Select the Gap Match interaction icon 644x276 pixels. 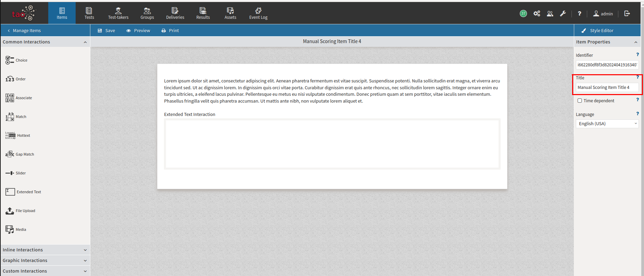tap(10, 154)
